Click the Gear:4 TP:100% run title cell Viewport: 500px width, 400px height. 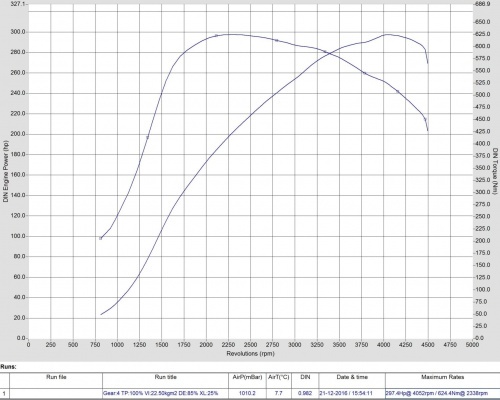pyautogui.click(x=165, y=393)
